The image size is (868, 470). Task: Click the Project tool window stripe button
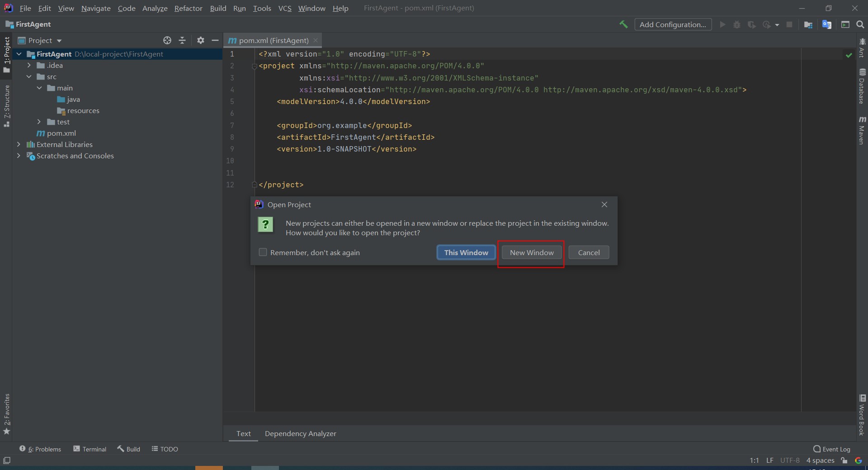(x=6, y=55)
